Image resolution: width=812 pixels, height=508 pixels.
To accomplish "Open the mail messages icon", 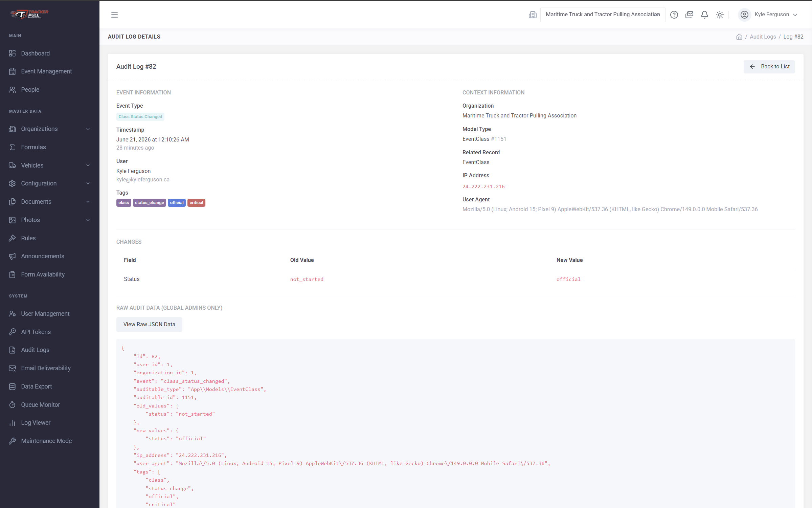I will tap(689, 15).
